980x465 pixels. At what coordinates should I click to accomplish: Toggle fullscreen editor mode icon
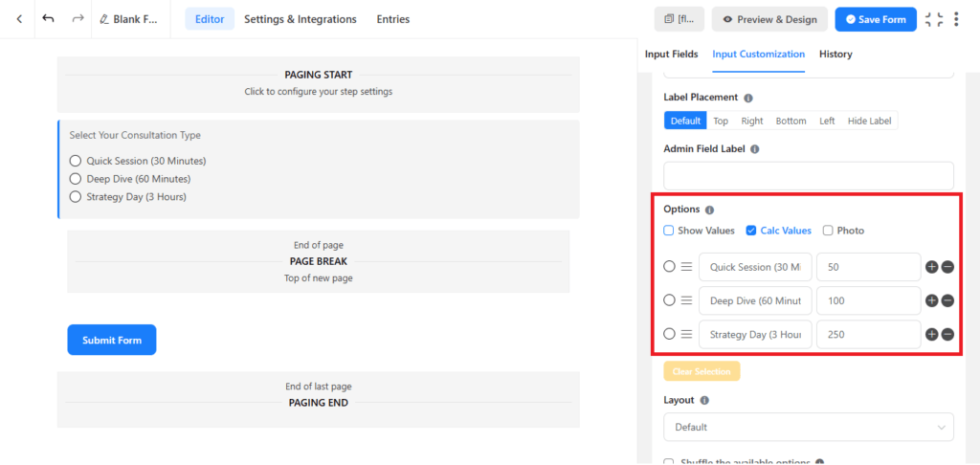click(934, 19)
